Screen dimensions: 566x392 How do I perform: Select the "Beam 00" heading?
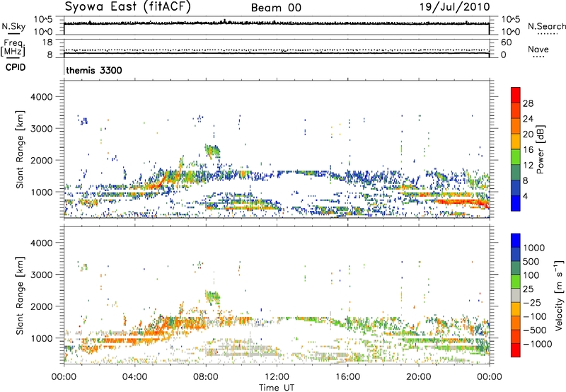pos(276,8)
